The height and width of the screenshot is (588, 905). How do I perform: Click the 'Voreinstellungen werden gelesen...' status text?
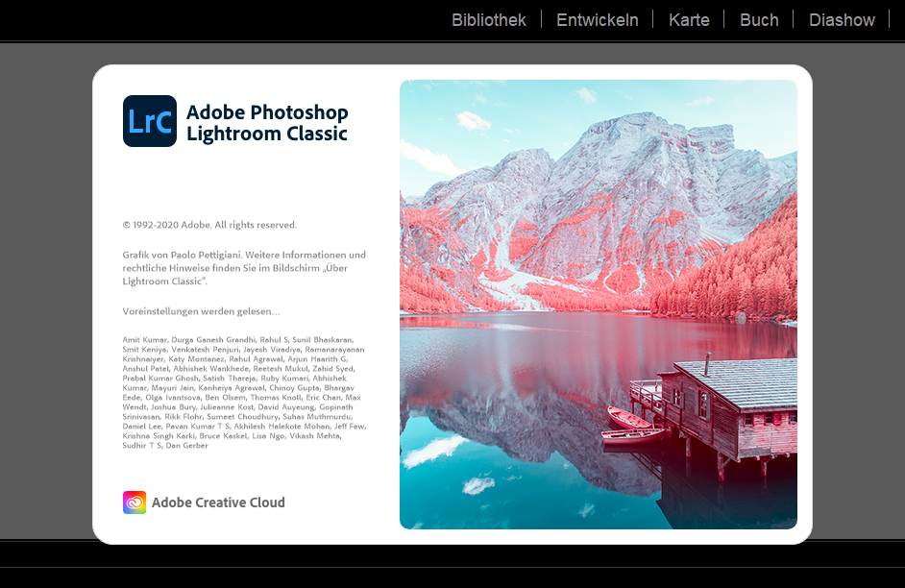click(x=201, y=311)
